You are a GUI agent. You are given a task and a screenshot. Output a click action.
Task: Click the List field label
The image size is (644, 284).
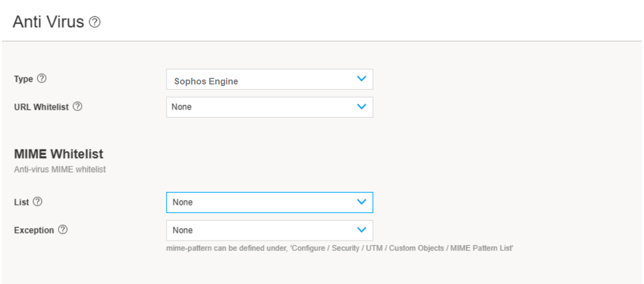(21, 202)
